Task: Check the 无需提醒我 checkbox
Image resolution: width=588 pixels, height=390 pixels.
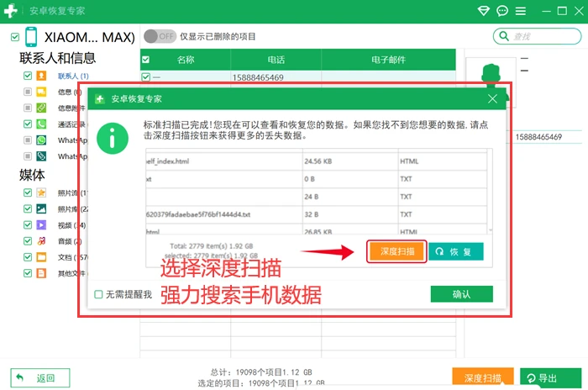Action: (x=98, y=294)
